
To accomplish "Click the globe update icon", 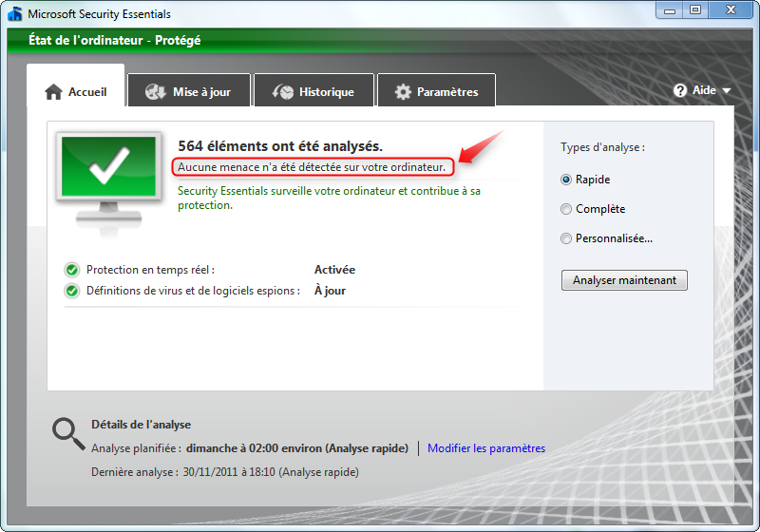I will coord(156,91).
